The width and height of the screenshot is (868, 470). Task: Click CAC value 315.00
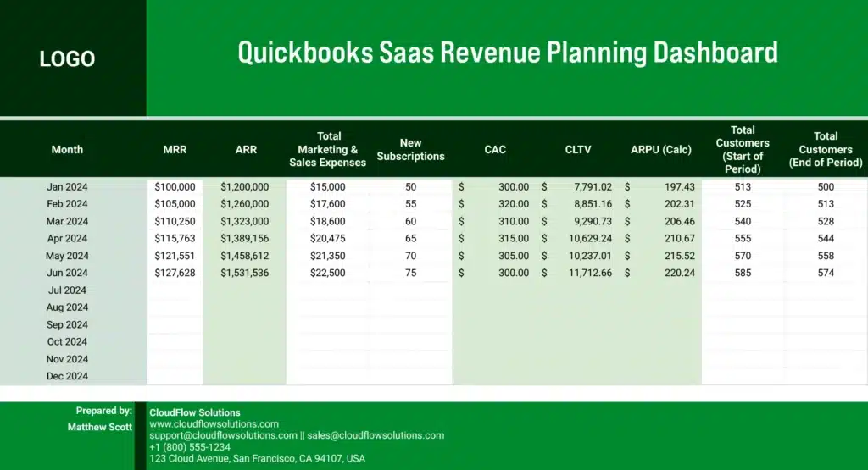[x=514, y=238]
